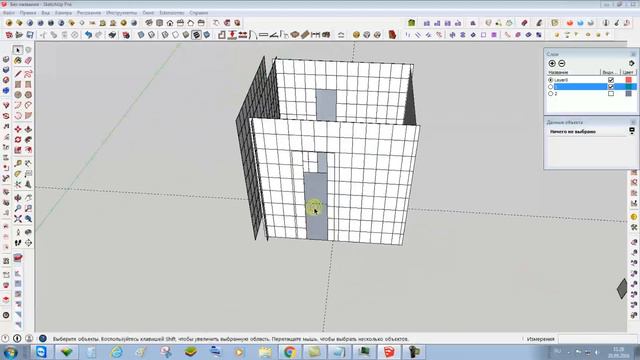Image resolution: width=640 pixels, height=360 pixels.
Task: Set layer 2 as active via radio
Action: [x=551, y=93]
